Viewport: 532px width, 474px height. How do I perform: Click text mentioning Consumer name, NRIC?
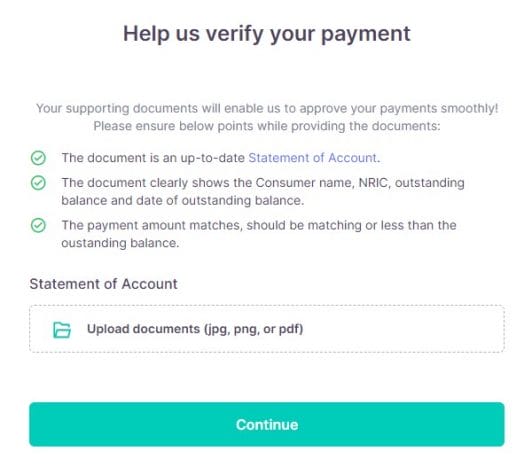(x=263, y=183)
